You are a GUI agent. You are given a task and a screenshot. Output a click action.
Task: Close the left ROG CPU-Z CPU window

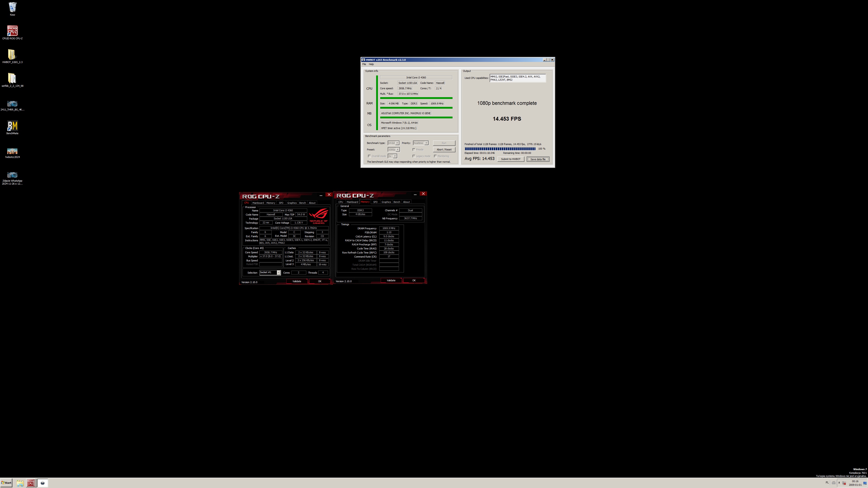[329, 195]
